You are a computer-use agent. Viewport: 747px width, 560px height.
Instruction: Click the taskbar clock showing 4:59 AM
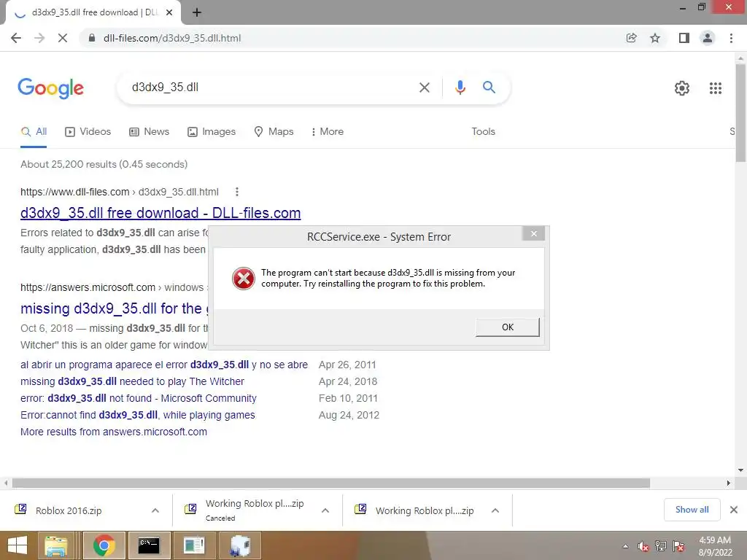click(x=715, y=546)
